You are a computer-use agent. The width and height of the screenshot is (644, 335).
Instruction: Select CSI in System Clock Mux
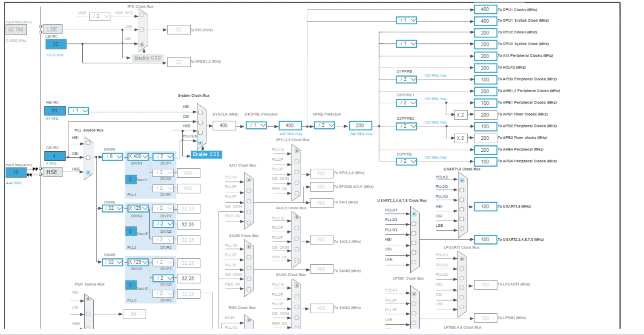(200, 122)
